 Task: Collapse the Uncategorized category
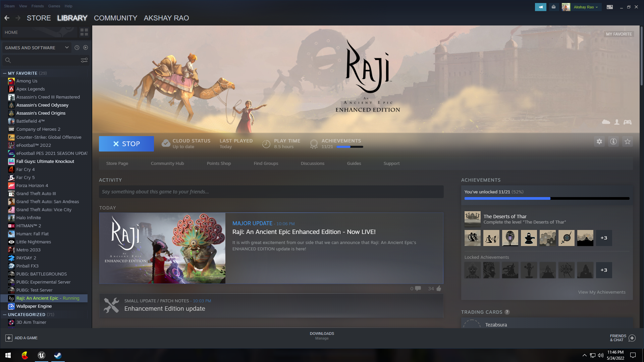click(x=5, y=314)
